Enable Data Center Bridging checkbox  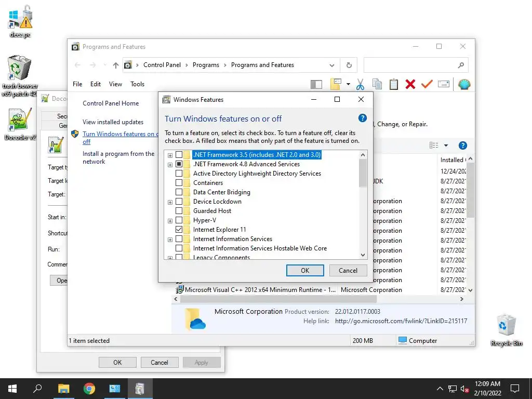tap(179, 192)
